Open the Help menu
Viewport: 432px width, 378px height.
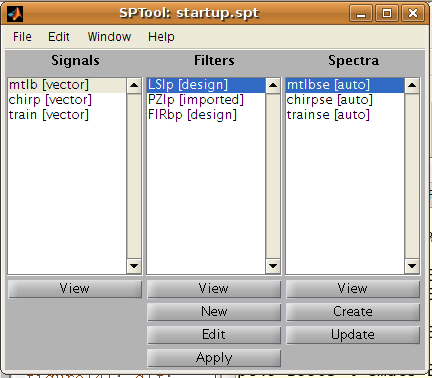click(x=161, y=37)
